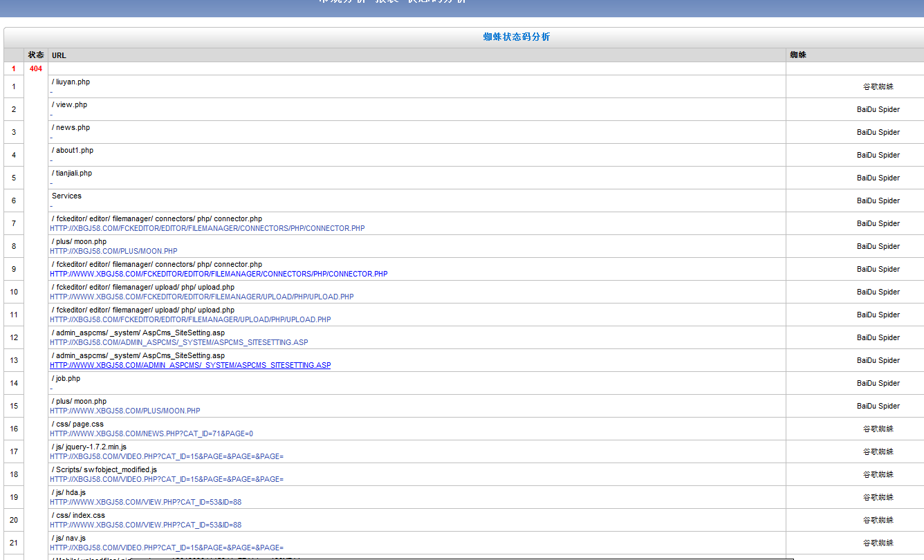This screenshot has height=560, width=924.
Task: Select the red 404 status code cell
Action: click(36, 69)
